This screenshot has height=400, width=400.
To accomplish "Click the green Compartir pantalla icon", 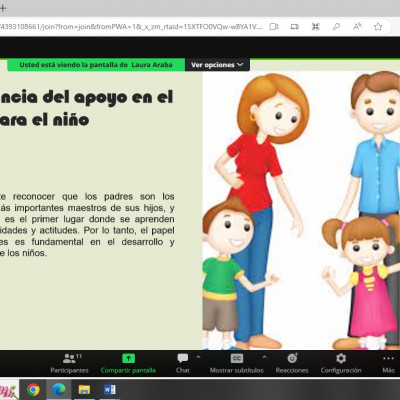I will pyautogui.click(x=128, y=359).
